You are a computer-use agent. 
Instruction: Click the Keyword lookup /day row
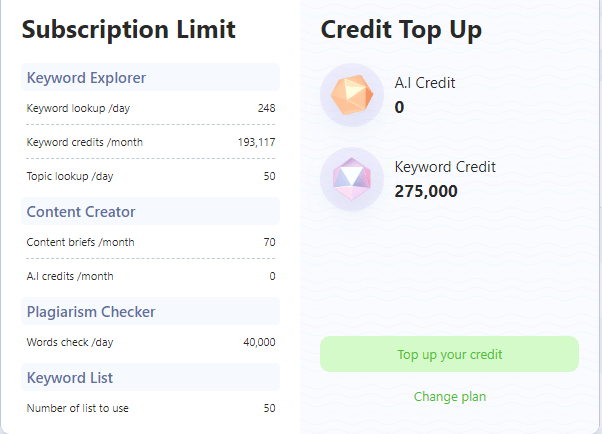tap(150, 108)
